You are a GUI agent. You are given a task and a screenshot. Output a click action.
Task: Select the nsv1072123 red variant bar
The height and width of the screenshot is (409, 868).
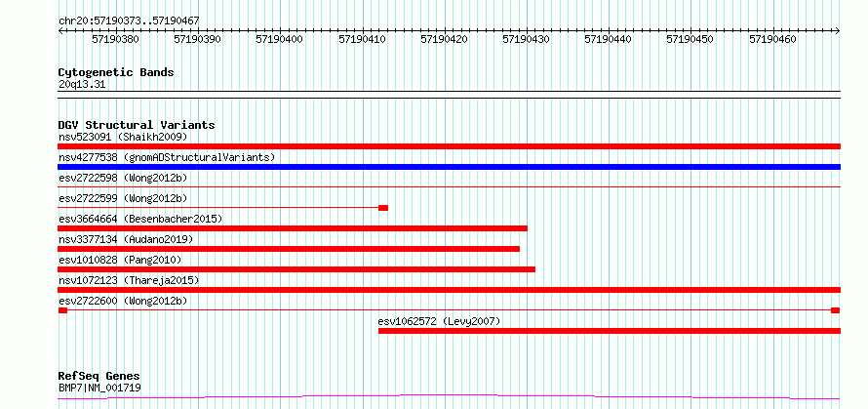coord(449,290)
